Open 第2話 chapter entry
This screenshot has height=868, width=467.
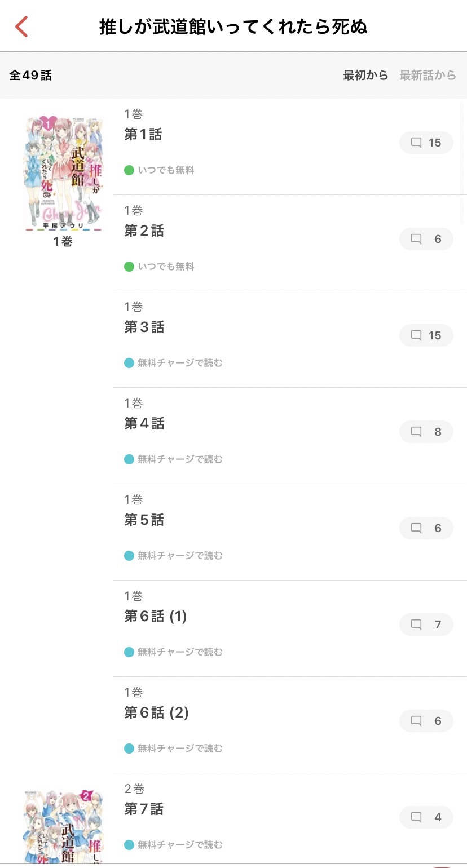(x=144, y=231)
